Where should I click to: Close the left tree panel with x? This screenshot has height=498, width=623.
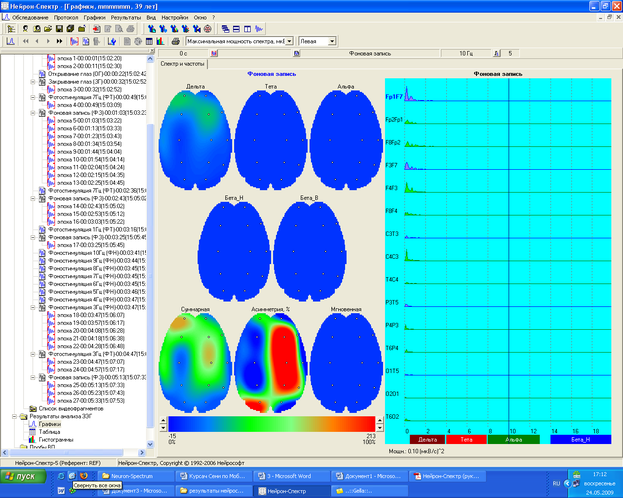click(152, 51)
